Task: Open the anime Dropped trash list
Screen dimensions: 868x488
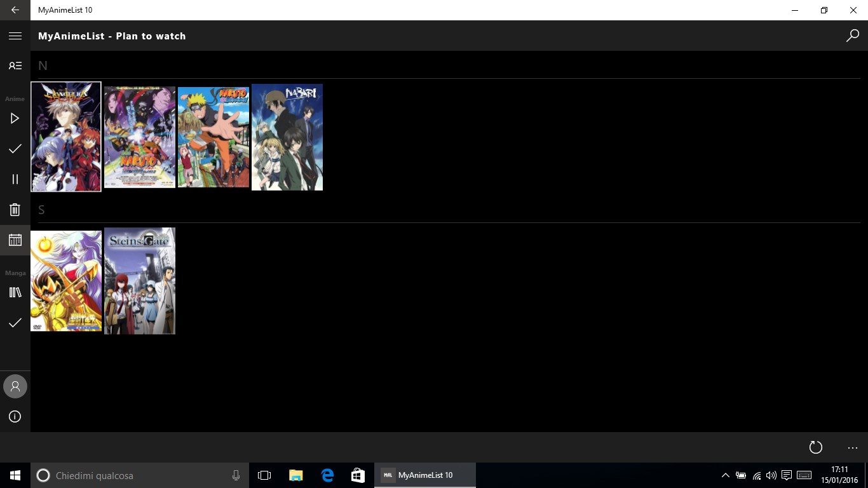Action: point(15,210)
